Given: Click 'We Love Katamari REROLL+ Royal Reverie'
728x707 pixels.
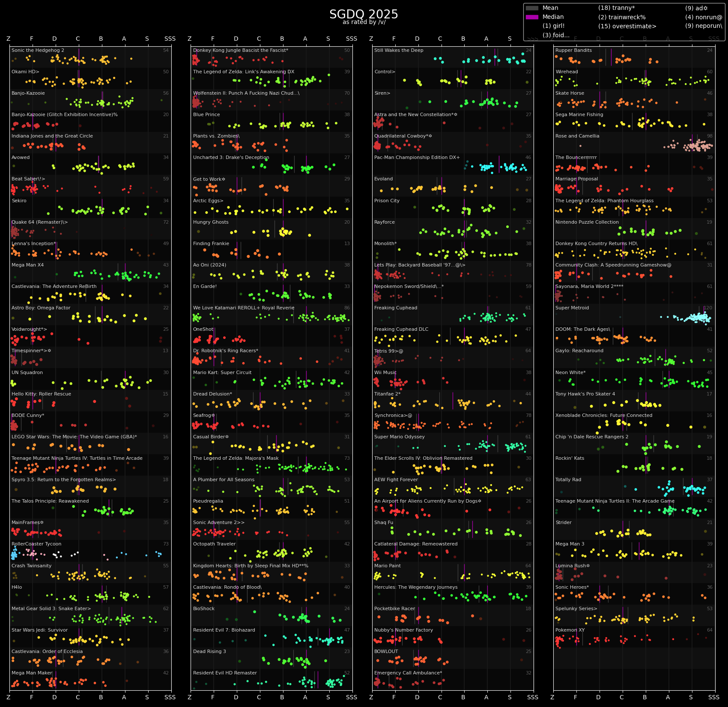Looking at the screenshot, I should coord(244,308).
